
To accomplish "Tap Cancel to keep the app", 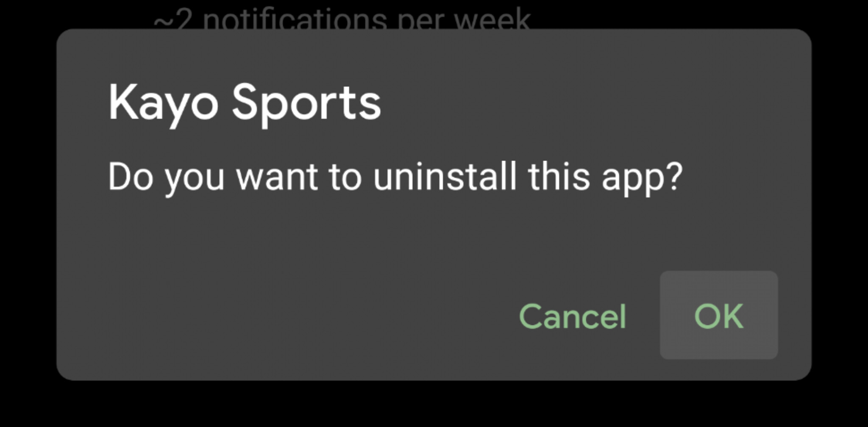I will [573, 316].
